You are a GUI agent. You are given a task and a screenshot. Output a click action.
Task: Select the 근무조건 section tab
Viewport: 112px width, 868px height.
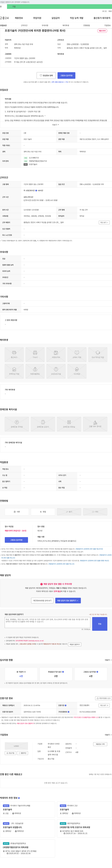coord(24,25)
